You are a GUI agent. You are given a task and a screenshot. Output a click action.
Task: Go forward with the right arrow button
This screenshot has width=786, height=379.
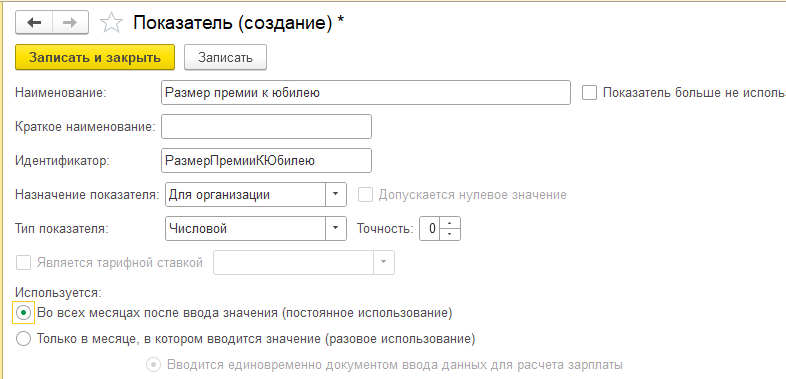coord(71,23)
